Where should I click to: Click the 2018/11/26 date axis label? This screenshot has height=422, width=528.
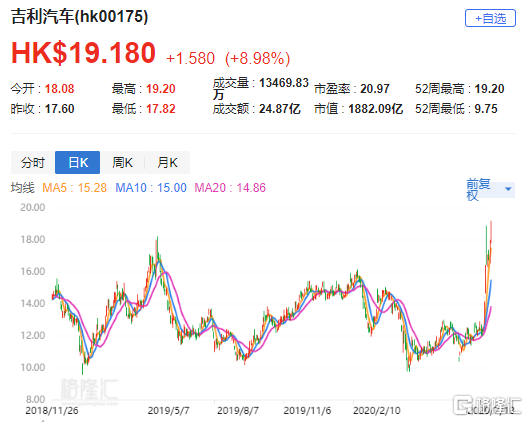(x=52, y=411)
